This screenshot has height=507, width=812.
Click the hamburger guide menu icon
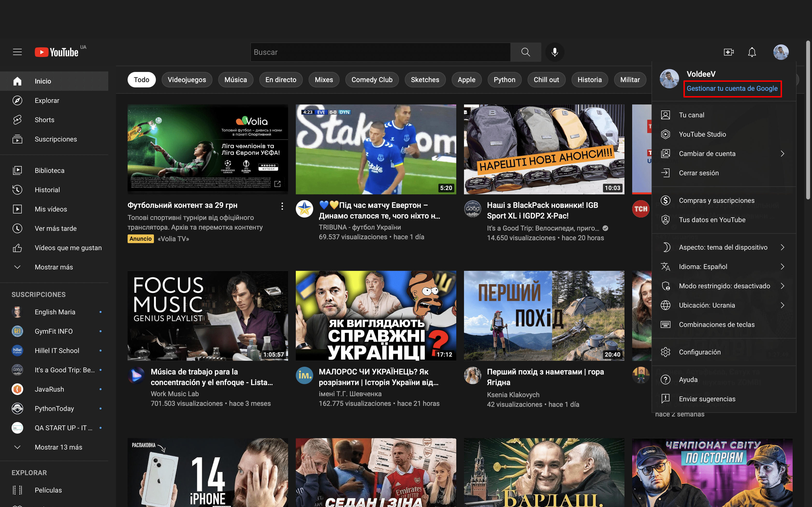17,52
